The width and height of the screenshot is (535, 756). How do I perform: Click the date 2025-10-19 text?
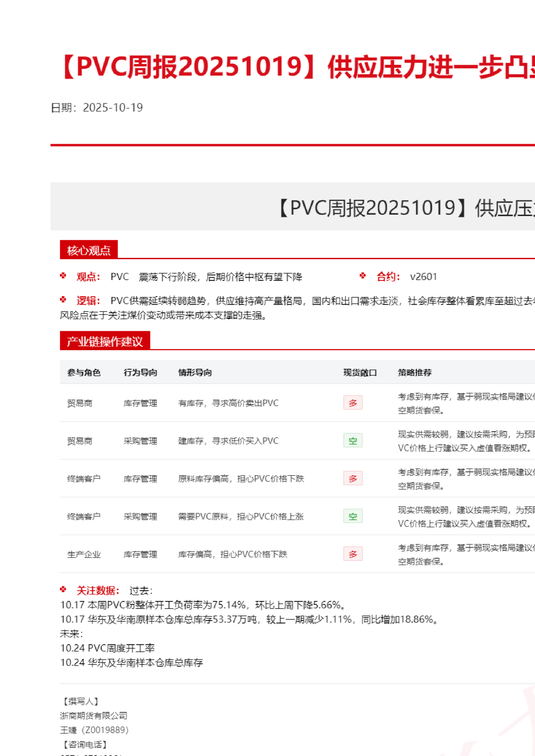(113, 108)
